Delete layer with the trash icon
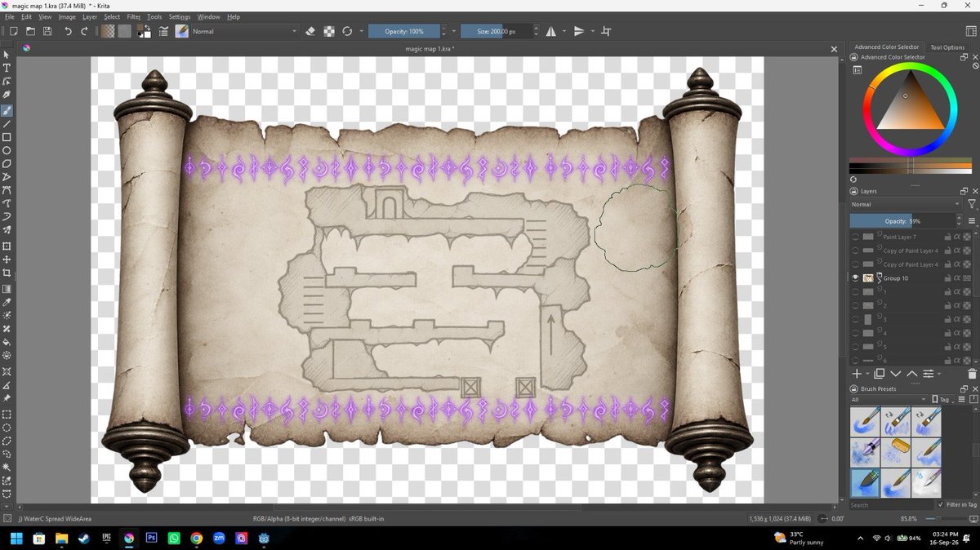 click(x=972, y=374)
